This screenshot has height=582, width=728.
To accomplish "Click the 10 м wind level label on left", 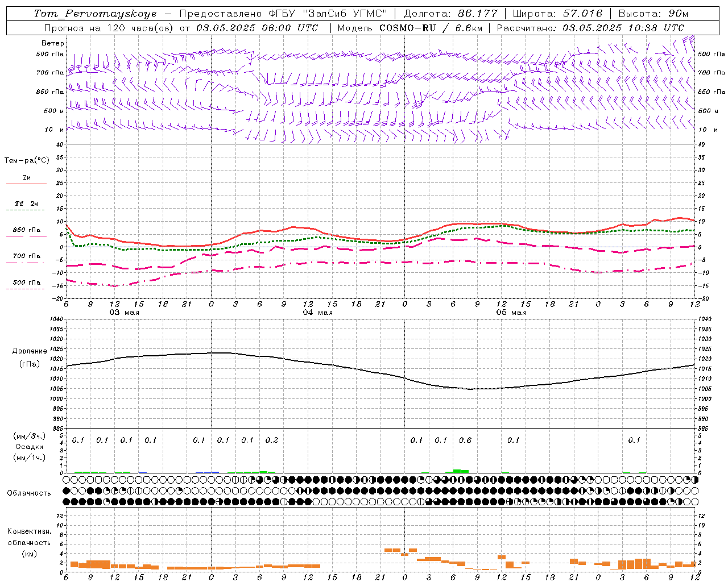I will click(x=54, y=130).
